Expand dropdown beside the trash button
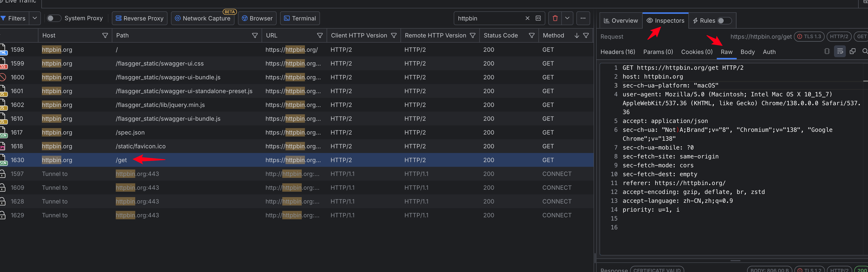This screenshot has height=272, width=868. tap(568, 18)
